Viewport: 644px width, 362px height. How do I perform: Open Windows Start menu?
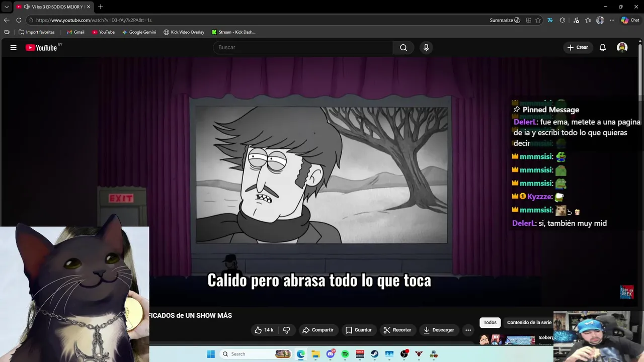pyautogui.click(x=211, y=354)
